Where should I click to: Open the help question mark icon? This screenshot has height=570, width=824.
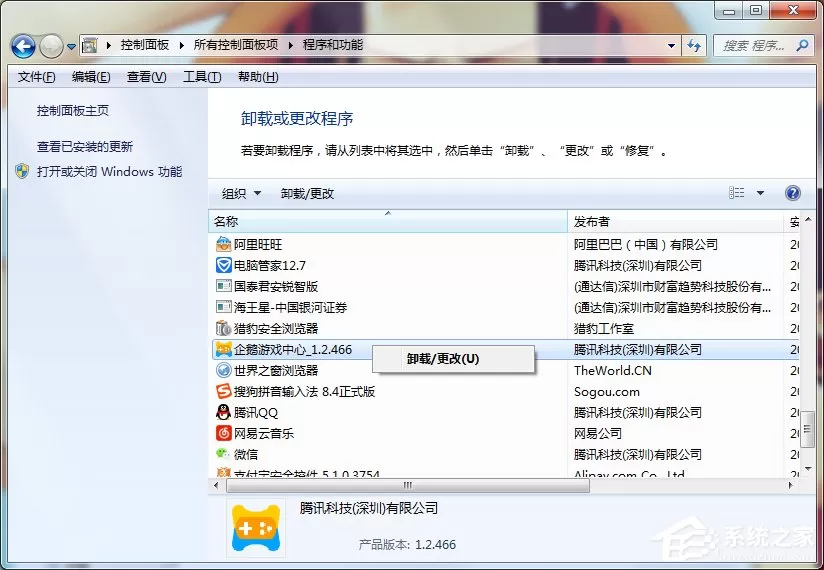792,193
